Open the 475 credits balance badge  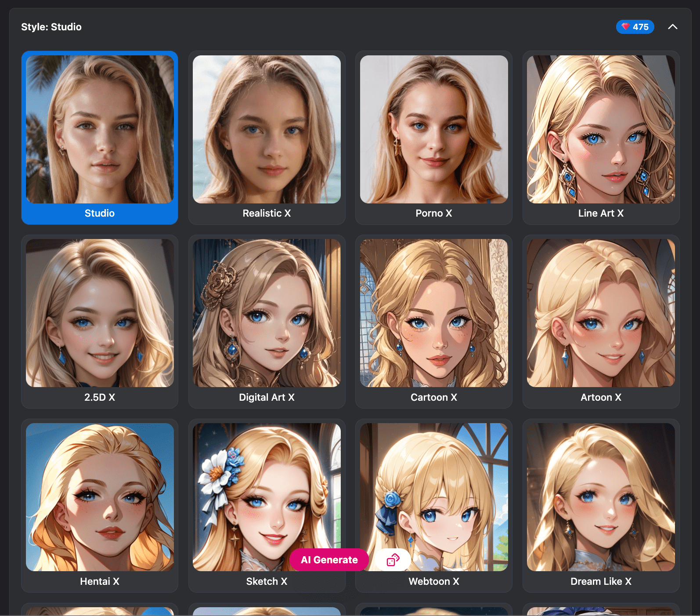point(640,27)
